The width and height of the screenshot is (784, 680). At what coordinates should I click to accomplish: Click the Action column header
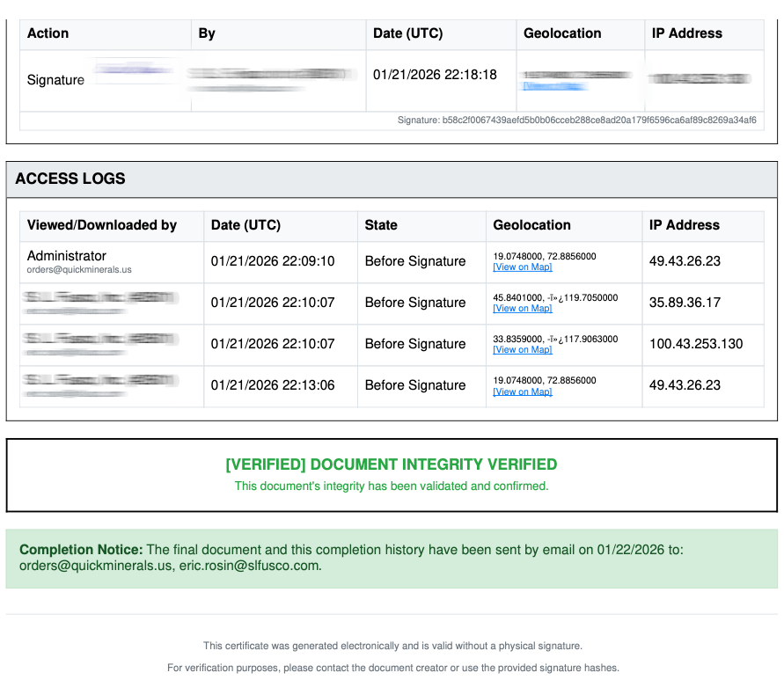[48, 33]
